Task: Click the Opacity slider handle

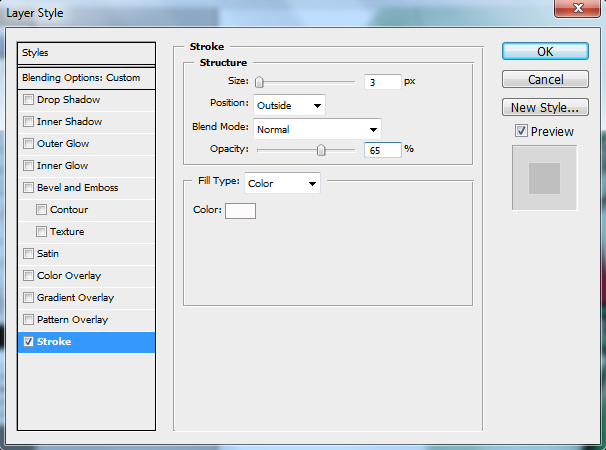Action: 321,150
